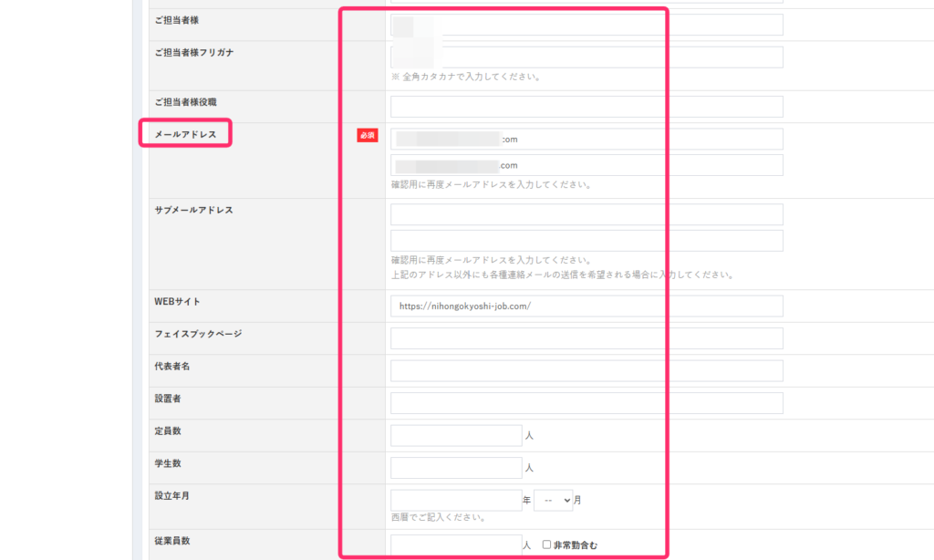This screenshot has width=934, height=560.
Task: Select the フェイスブックページ input field
Action: 586,338
